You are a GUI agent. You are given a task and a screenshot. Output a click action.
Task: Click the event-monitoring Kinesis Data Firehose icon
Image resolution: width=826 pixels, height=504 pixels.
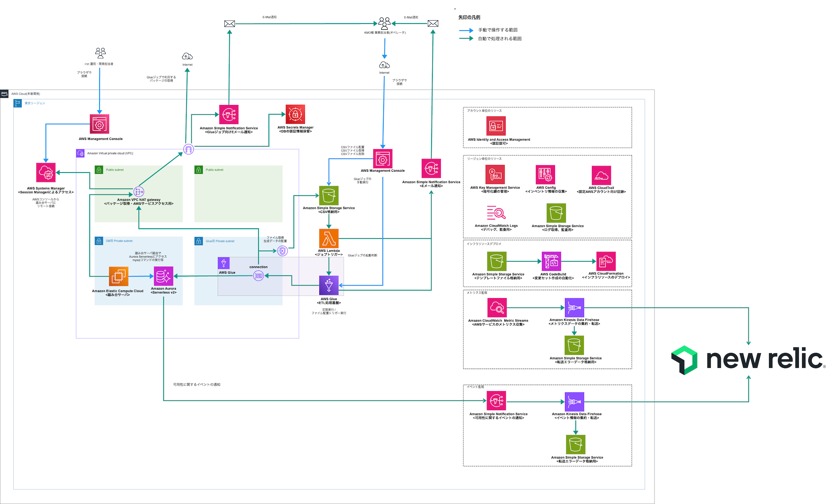pos(574,402)
